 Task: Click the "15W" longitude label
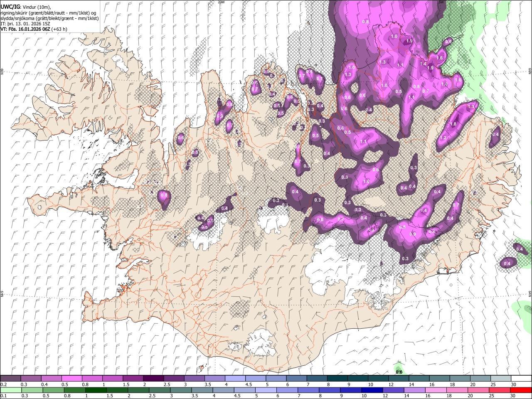click(440, 2)
